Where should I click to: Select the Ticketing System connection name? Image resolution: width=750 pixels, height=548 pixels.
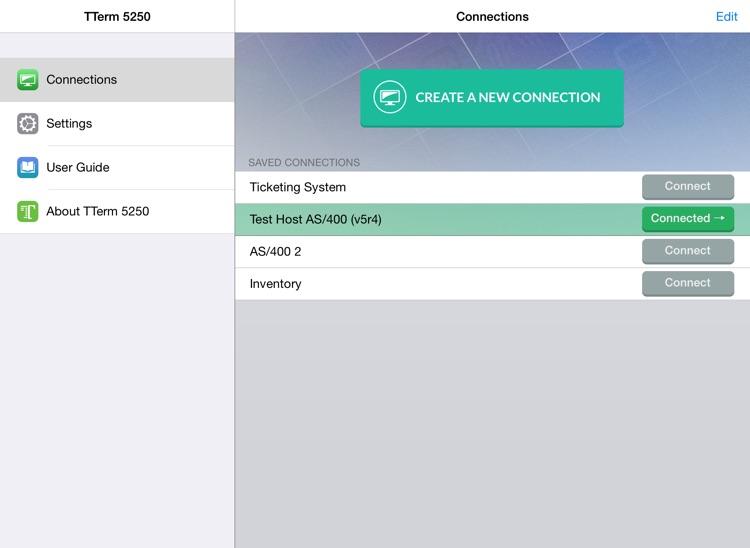click(x=298, y=187)
